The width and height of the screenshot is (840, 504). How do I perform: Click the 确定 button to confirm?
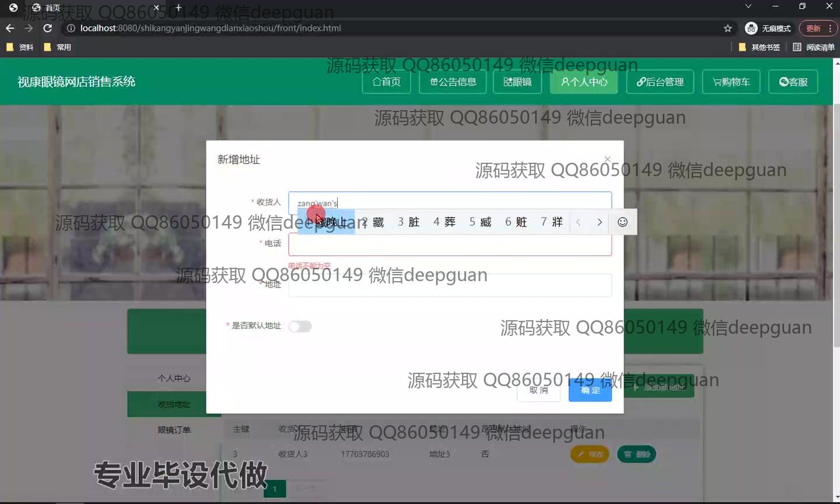pyautogui.click(x=590, y=390)
